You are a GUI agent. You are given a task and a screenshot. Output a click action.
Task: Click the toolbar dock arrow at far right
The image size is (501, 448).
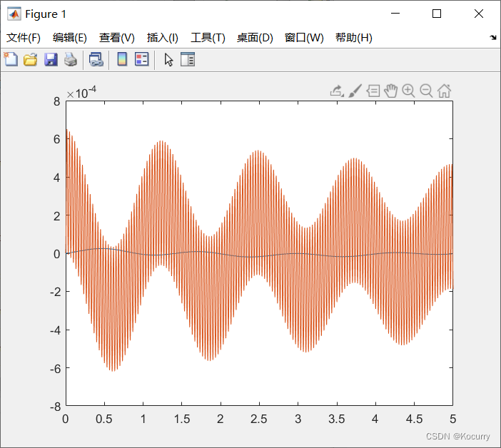click(493, 37)
